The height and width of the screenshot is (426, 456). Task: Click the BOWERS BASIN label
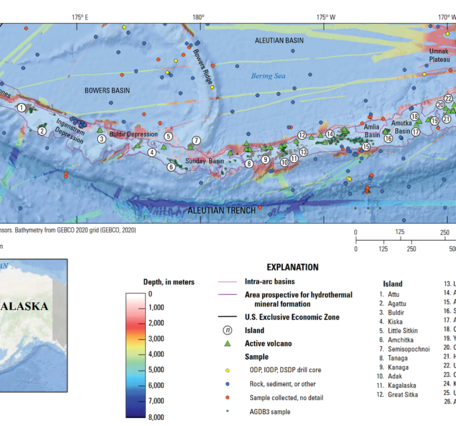pyautogui.click(x=107, y=91)
